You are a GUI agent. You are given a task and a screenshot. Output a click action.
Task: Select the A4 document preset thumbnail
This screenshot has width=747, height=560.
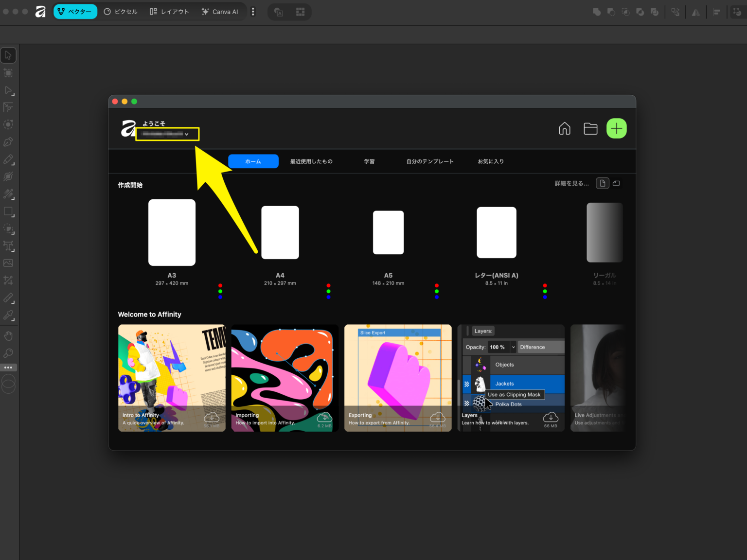[280, 232]
